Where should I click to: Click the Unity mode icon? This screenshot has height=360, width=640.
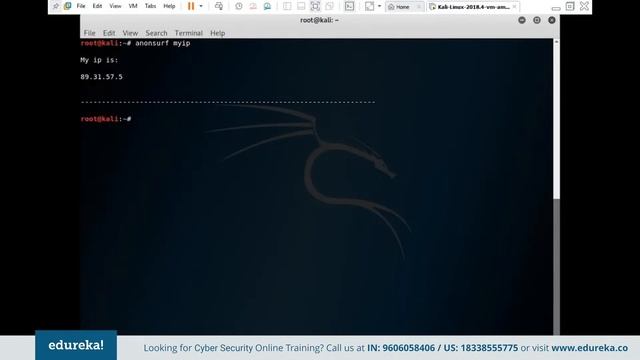(x=329, y=6)
